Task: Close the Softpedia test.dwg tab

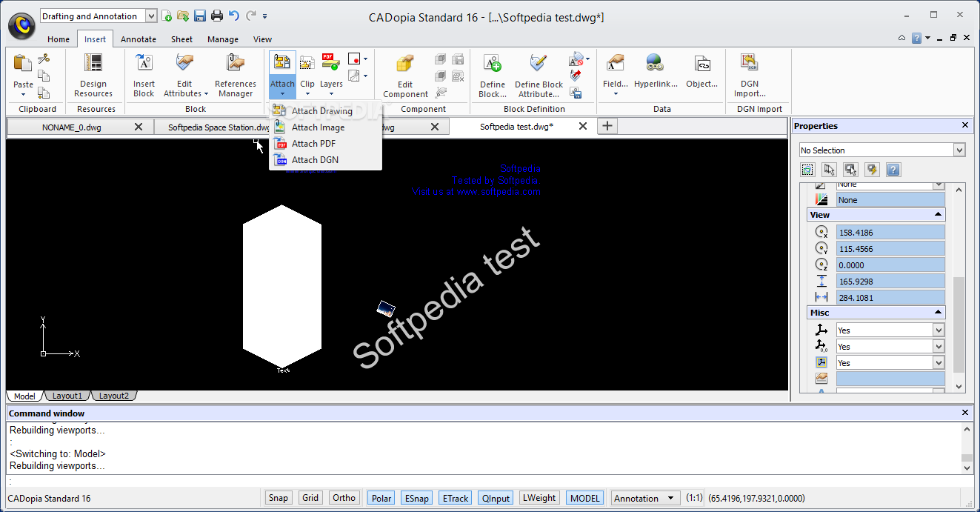Action: click(583, 127)
